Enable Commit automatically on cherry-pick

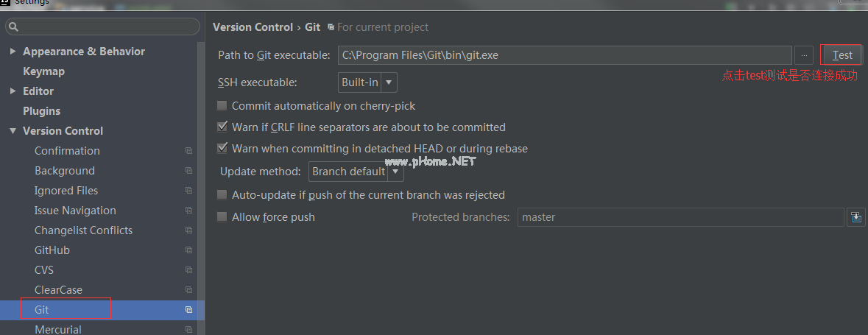[x=222, y=106]
